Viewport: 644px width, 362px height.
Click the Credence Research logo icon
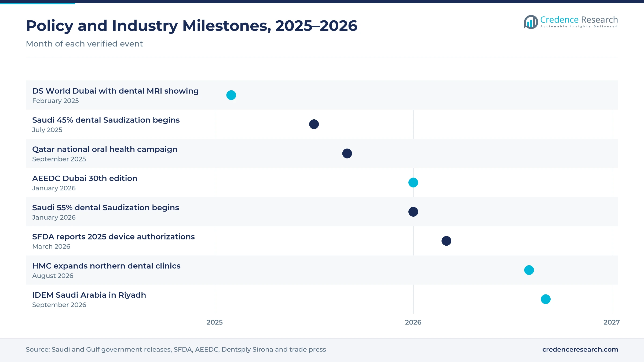pyautogui.click(x=531, y=22)
